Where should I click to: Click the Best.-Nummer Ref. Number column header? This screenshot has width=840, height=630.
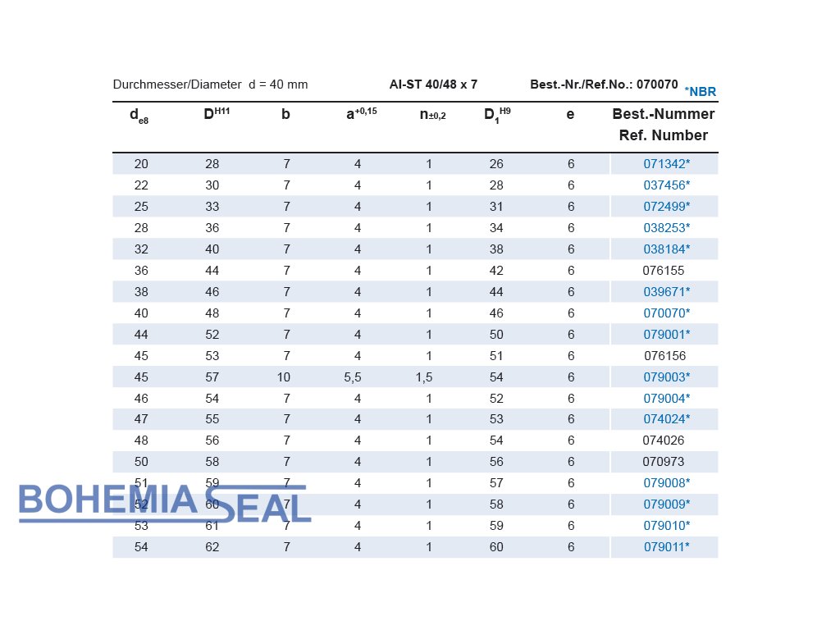point(663,125)
